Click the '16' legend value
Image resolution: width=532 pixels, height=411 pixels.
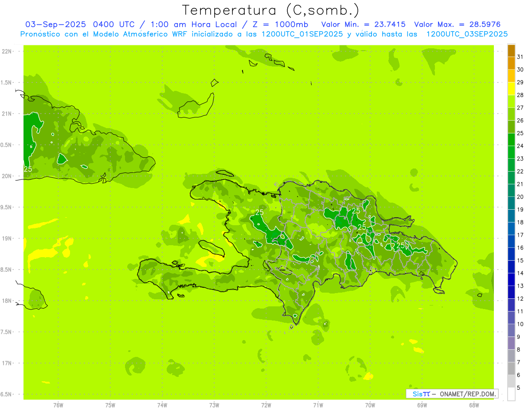tap(520, 248)
